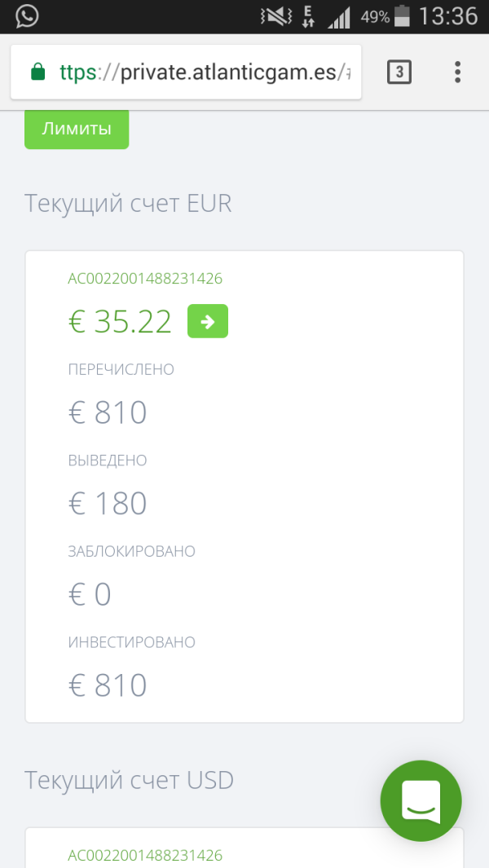Tap the green arrow next to € 35.22
Image resolution: width=489 pixels, height=868 pixels.
[208, 321]
